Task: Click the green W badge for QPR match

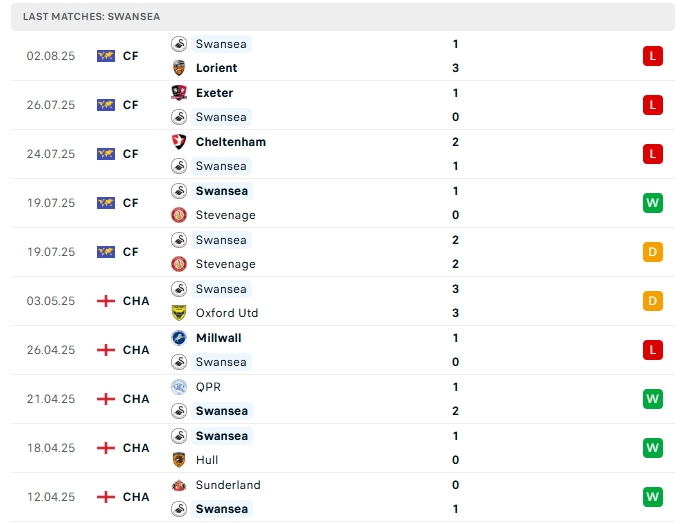Action: point(653,399)
